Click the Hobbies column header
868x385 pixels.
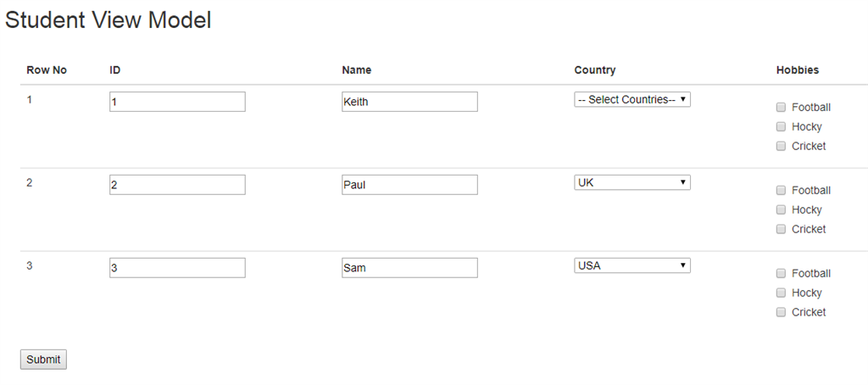click(x=797, y=70)
